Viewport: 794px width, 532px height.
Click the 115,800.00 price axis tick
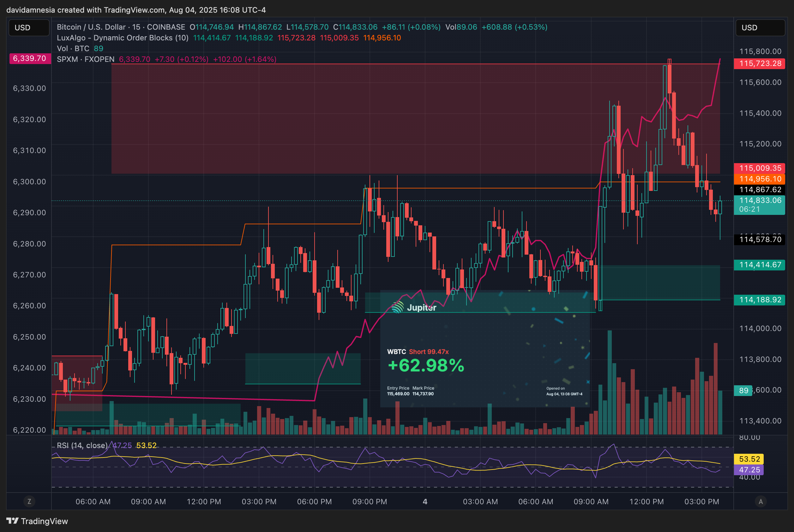(760, 51)
